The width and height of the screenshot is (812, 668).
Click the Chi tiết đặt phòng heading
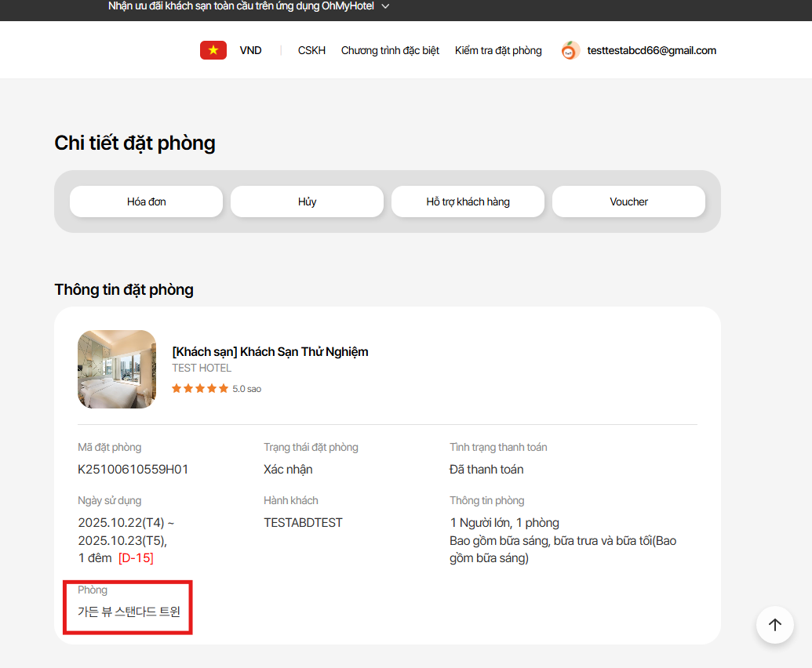(135, 143)
